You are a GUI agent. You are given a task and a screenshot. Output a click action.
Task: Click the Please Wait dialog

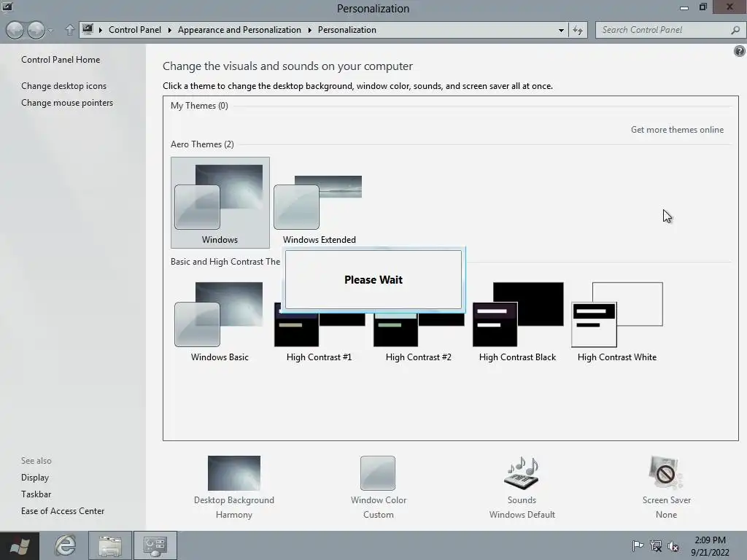click(x=373, y=279)
